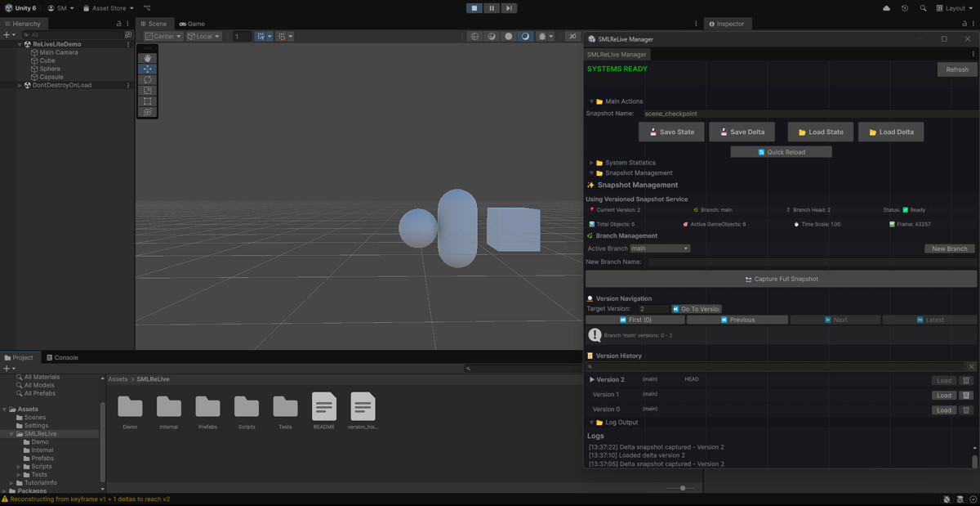
Task: Click the Step frame button
Action: (509, 8)
